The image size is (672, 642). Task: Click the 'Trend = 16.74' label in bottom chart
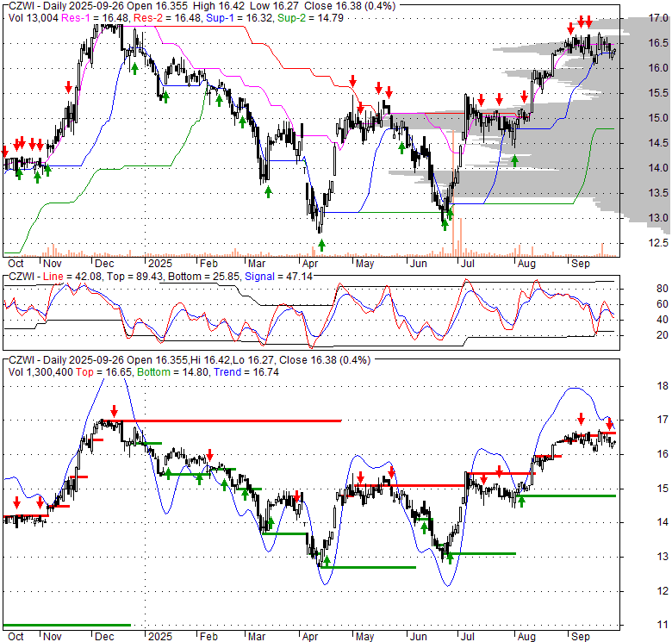246,372
